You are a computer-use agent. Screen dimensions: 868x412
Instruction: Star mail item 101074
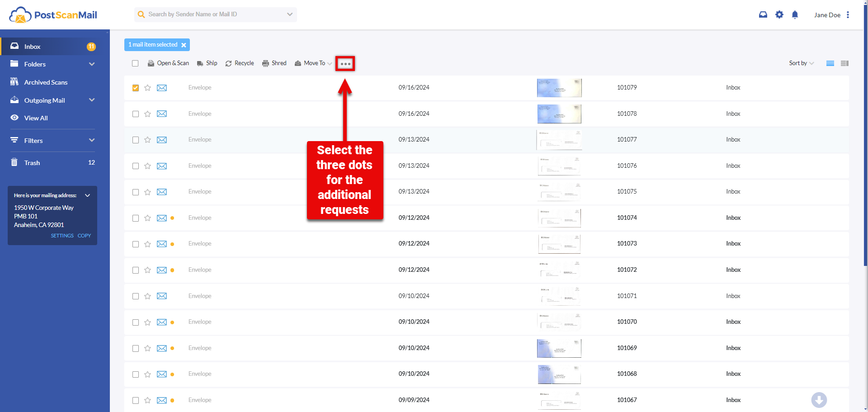[147, 218]
